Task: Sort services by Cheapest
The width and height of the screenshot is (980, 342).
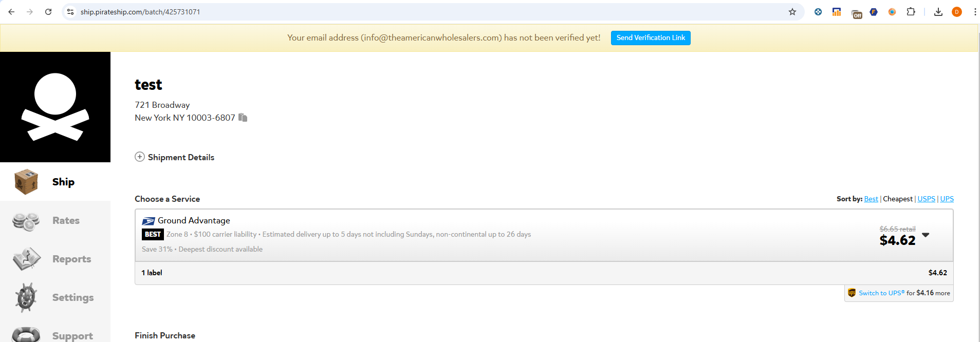Action: tap(898, 199)
